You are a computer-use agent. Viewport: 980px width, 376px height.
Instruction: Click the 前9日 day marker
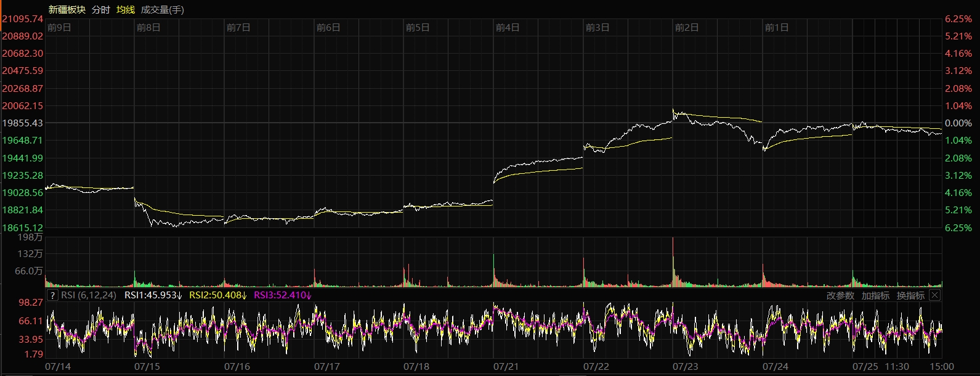[59, 28]
